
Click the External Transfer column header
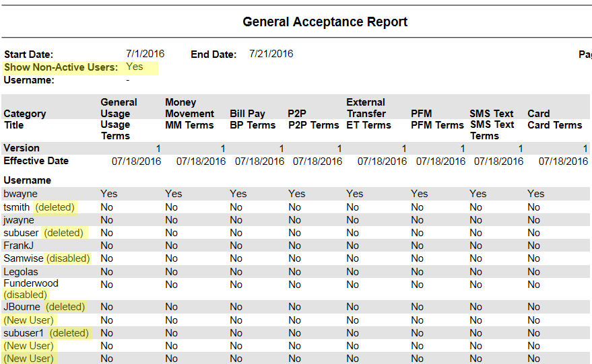(366, 108)
